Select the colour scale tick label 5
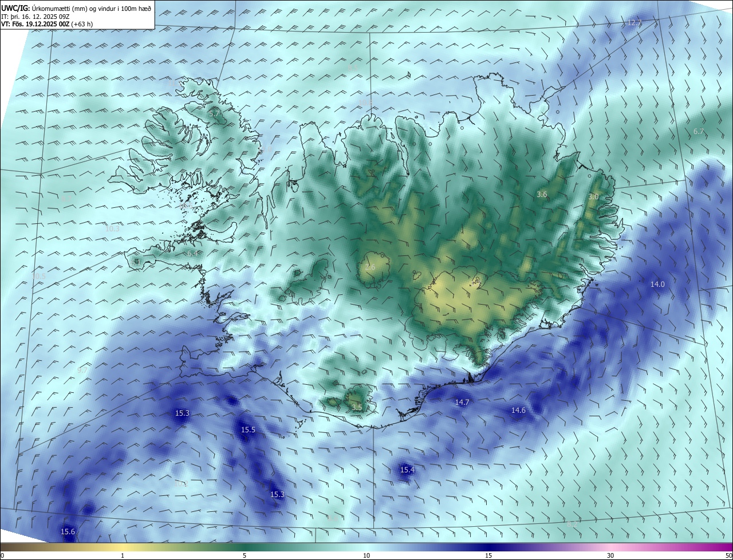The height and width of the screenshot is (560, 733). pyautogui.click(x=245, y=556)
